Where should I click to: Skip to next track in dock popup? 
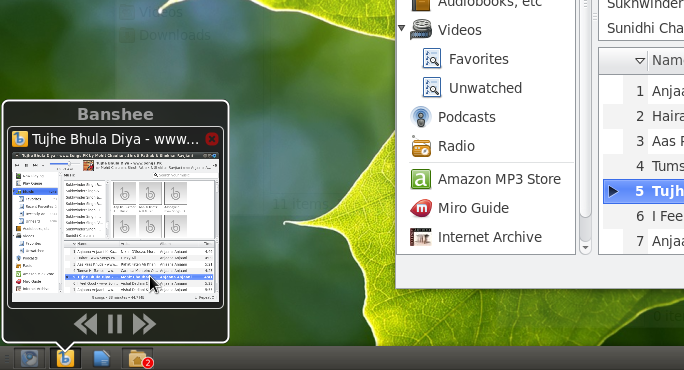coord(144,324)
